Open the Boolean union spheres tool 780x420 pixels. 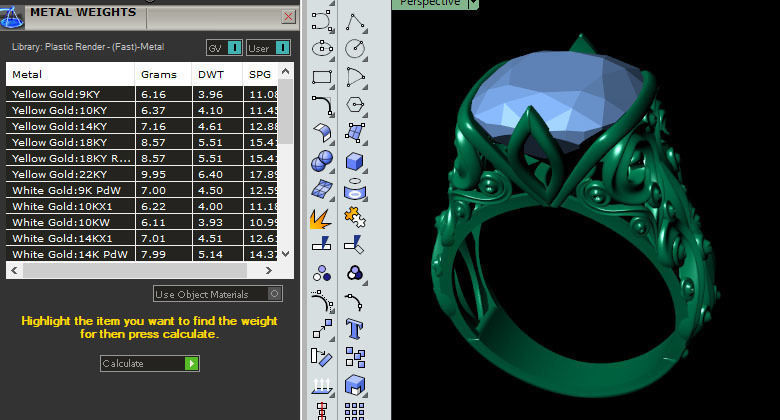coord(322,162)
